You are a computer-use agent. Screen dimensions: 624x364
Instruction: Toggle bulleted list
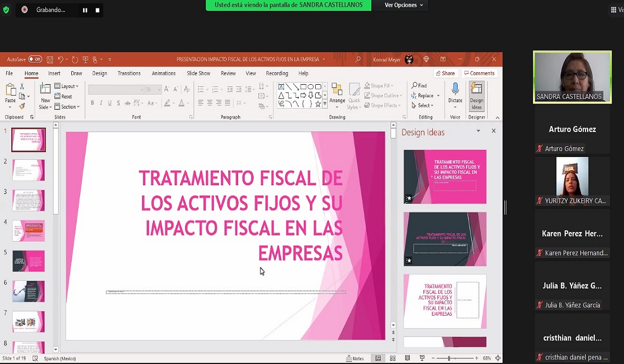[201, 89]
